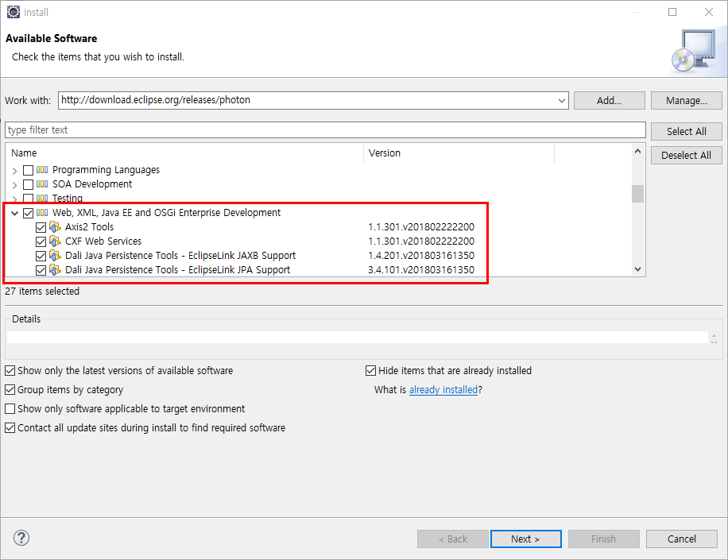Click the 27 items selected status text
Image resolution: width=728 pixels, height=560 pixels.
coord(42,292)
